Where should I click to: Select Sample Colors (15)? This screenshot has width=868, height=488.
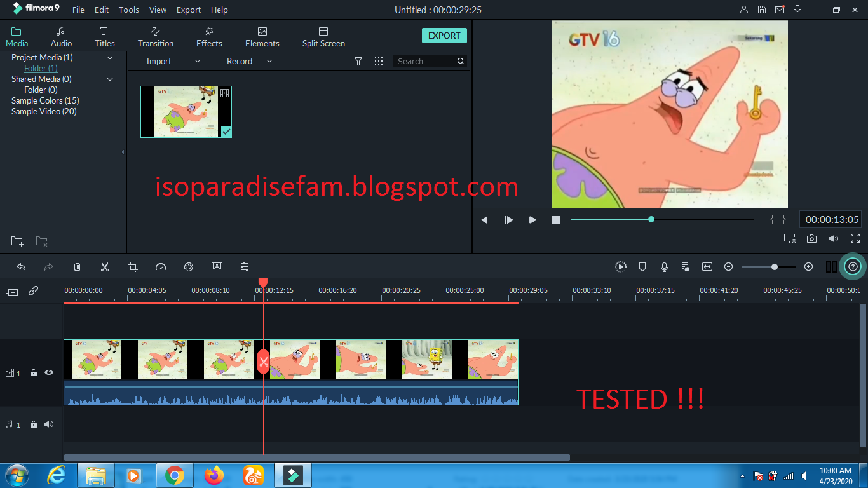[x=45, y=100]
